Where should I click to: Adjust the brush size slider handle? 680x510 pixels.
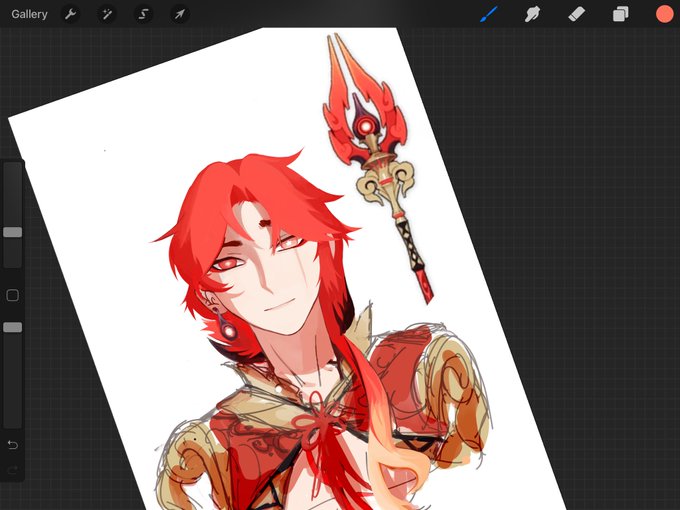13,232
